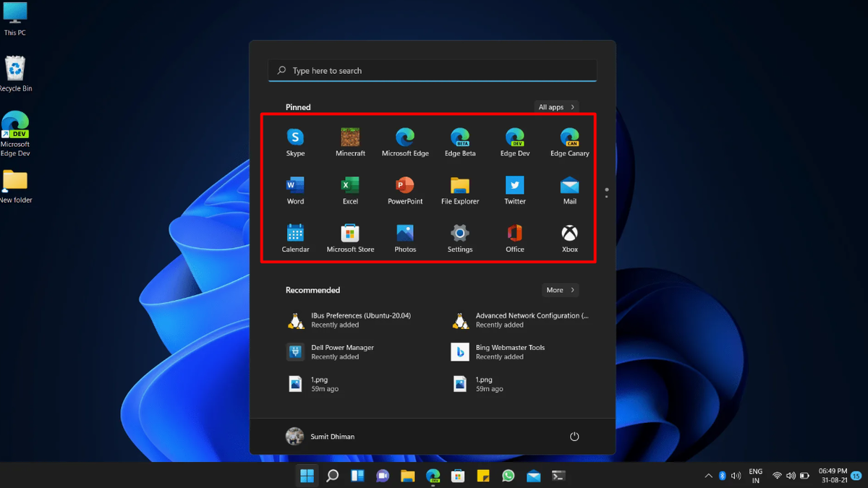Open Excel in the Start menu
The width and height of the screenshot is (868, 488).
tap(350, 190)
